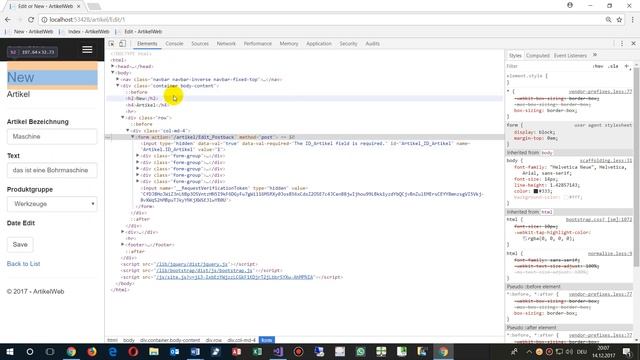This screenshot has height=360, width=640.
Task: Collapse the div class row node
Action: tap(123, 118)
